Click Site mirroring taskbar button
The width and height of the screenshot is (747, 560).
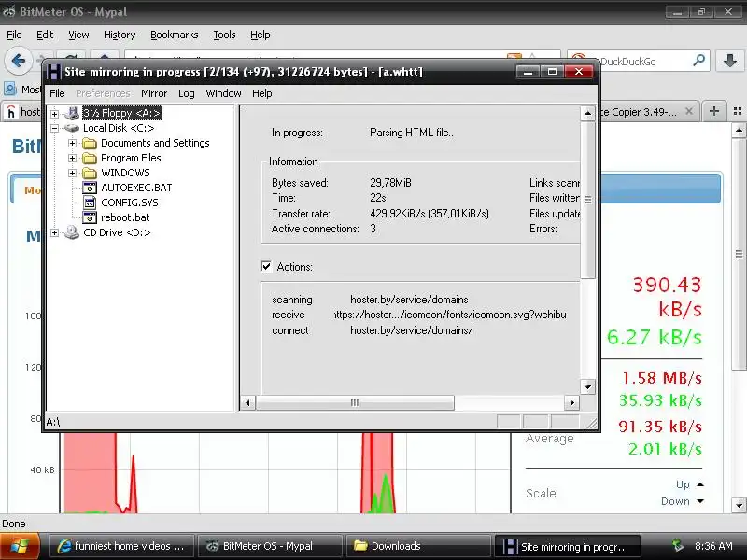coord(567,546)
